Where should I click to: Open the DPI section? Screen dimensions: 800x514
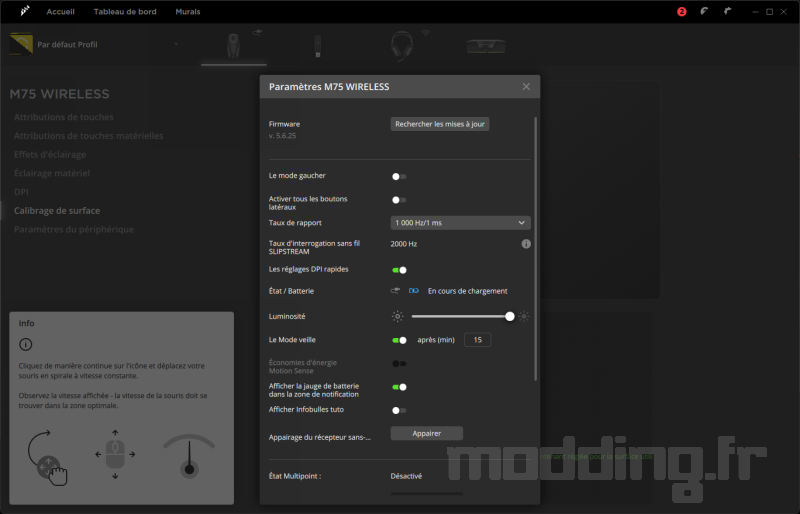point(21,192)
